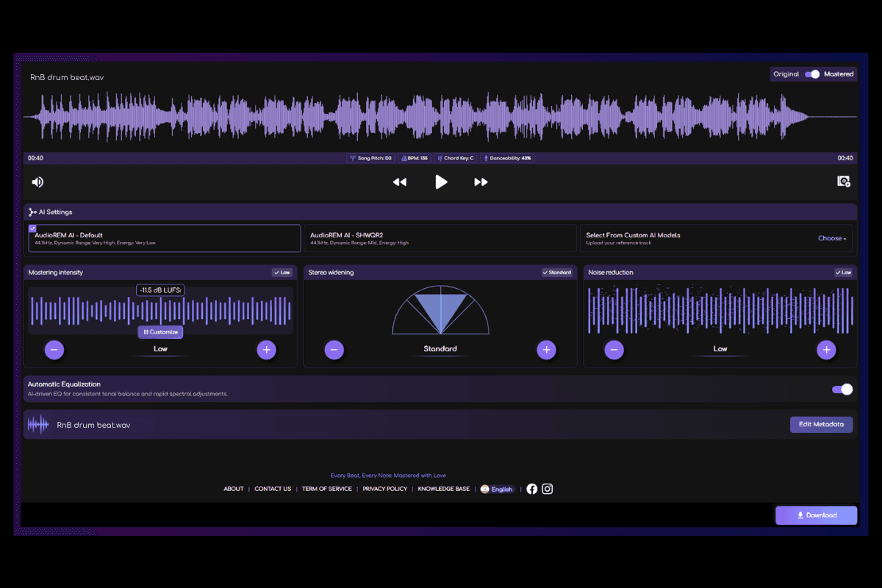This screenshot has height=588, width=882.
Task: Select the AudioREM AI - SHWQR2 model
Action: (x=440, y=238)
